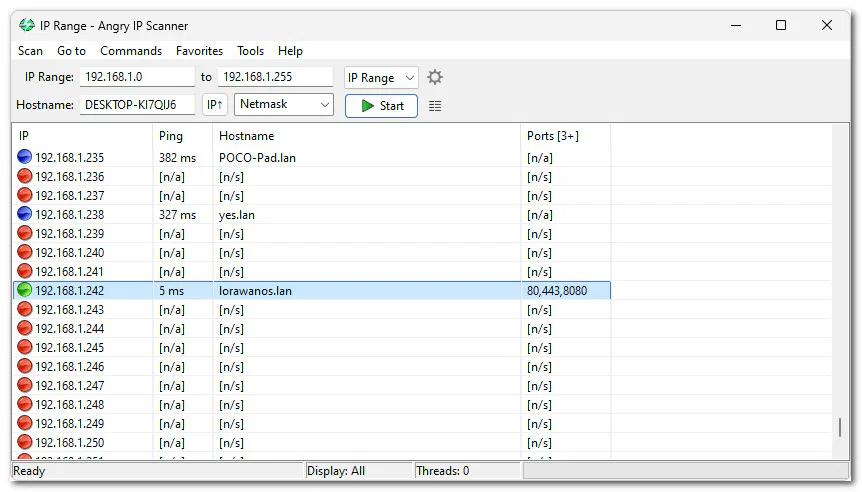Screen dimensions: 862x492
Task: Sort by the Ports [3+] column header
Action: (566, 136)
